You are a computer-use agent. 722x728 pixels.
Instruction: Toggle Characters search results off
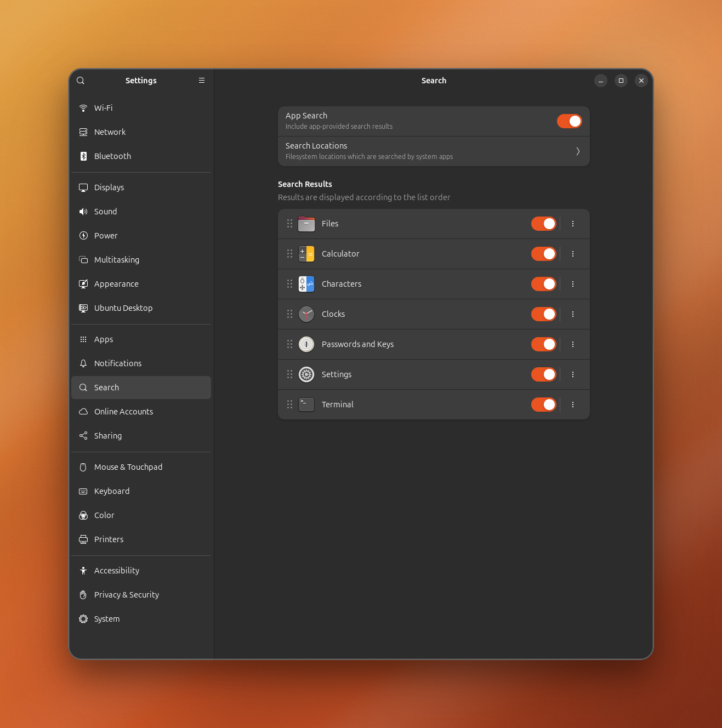[544, 284]
